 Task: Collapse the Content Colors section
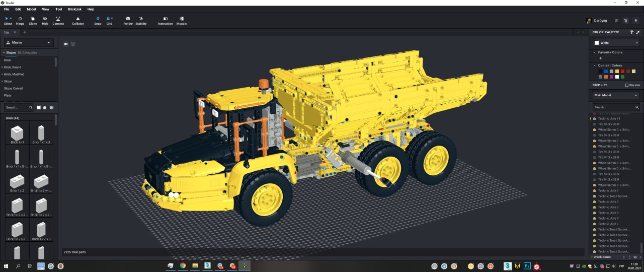(x=595, y=65)
